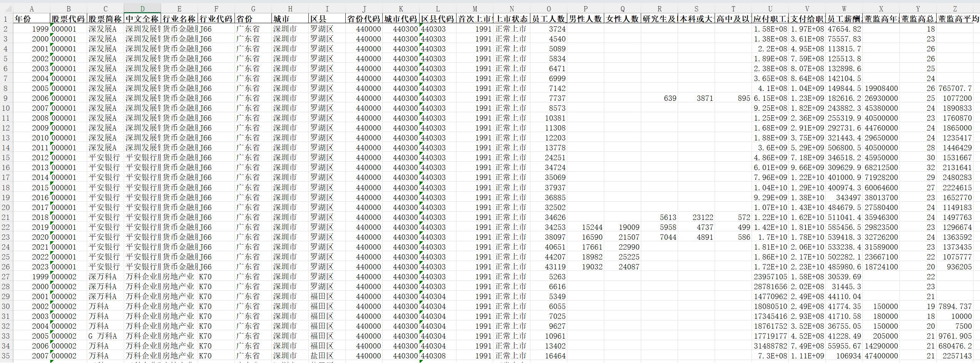Click row number 9 header
The width and height of the screenshot is (980, 363).
(6, 98)
